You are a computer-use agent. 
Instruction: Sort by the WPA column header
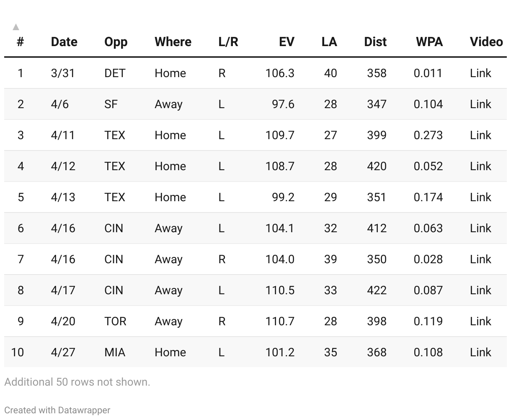[x=429, y=42]
